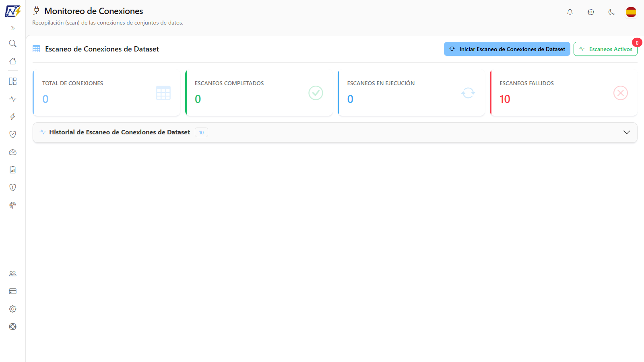Click the Escaneos en Ejecución refresh icon

(x=468, y=93)
